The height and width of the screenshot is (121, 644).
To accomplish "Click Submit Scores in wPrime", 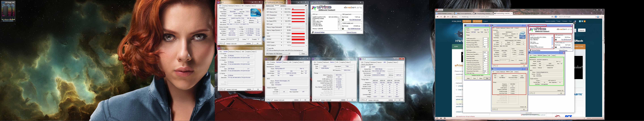I will tap(352, 33).
